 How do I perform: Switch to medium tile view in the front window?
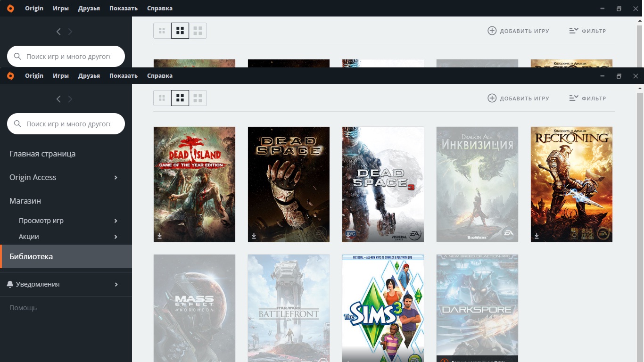(x=180, y=98)
